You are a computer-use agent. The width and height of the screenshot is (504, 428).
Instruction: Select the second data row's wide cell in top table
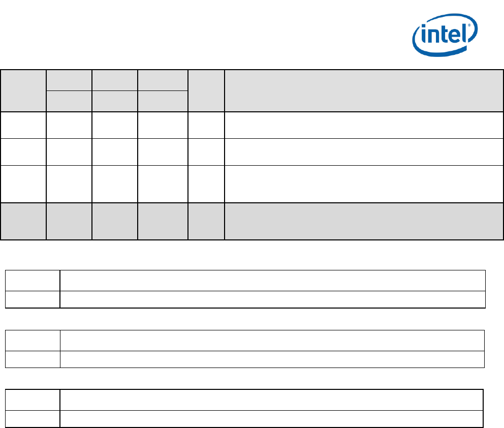[x=360, y=151]
